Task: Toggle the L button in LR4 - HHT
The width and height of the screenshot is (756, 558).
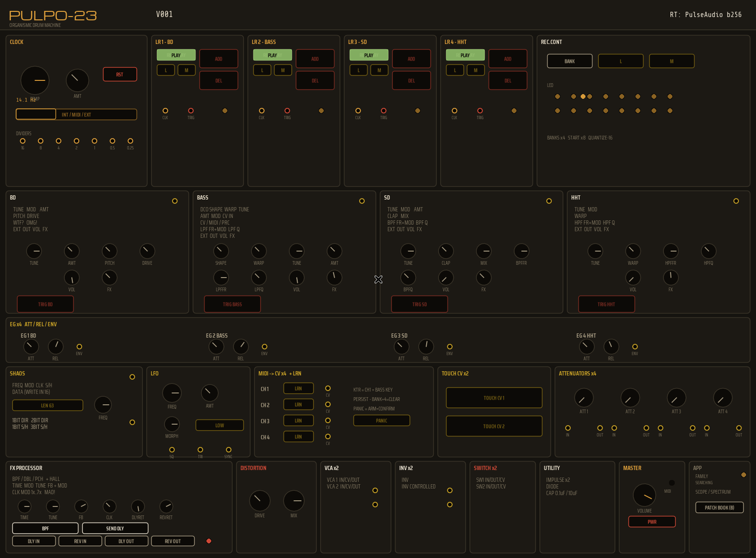Action: [455, 70]
